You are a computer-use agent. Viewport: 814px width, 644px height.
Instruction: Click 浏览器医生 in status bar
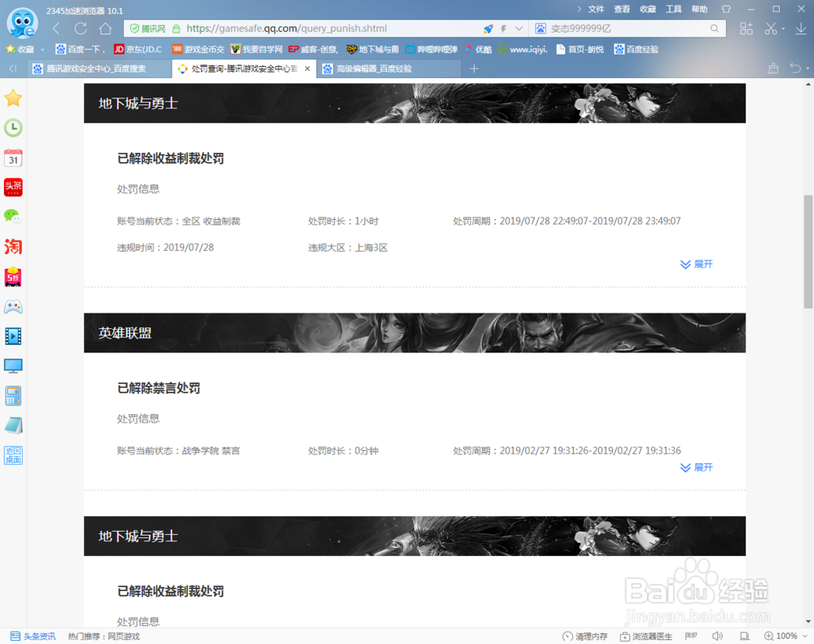click(646, 636)
